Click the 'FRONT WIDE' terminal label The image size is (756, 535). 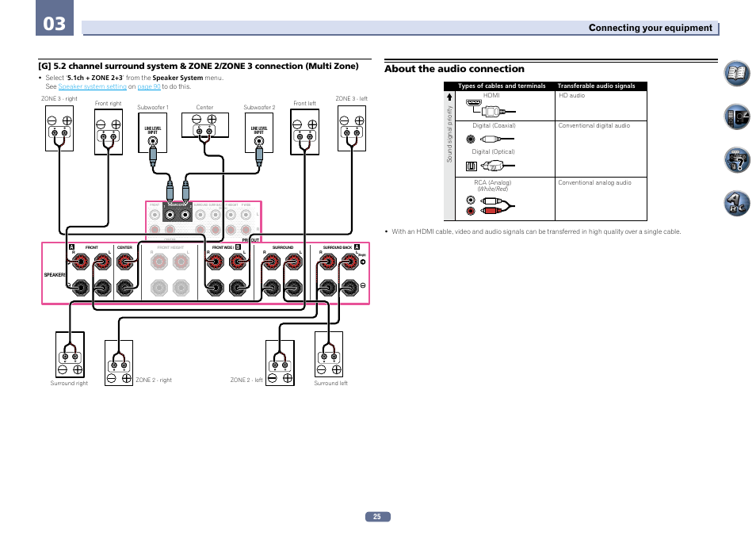(223, 247)
